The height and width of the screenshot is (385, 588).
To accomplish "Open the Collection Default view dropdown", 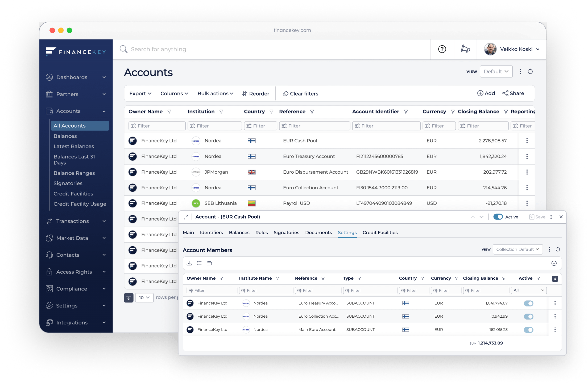I will tap(517, 249).
